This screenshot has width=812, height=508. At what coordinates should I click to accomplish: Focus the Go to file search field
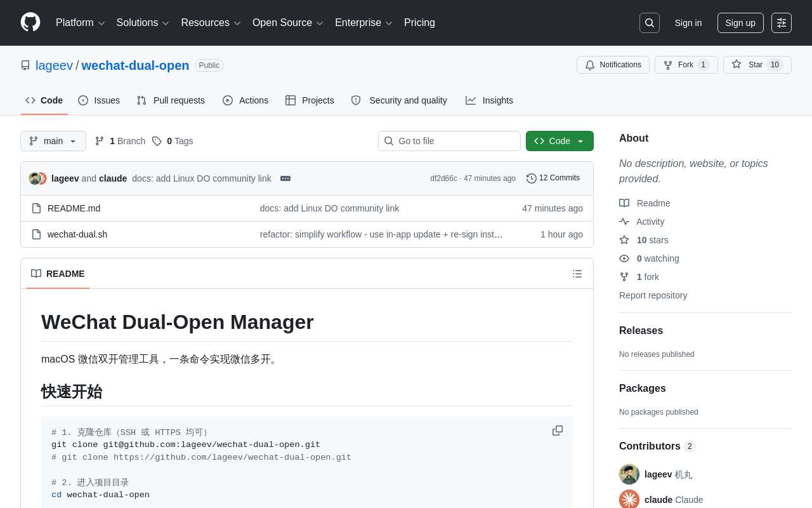point(449,141)
